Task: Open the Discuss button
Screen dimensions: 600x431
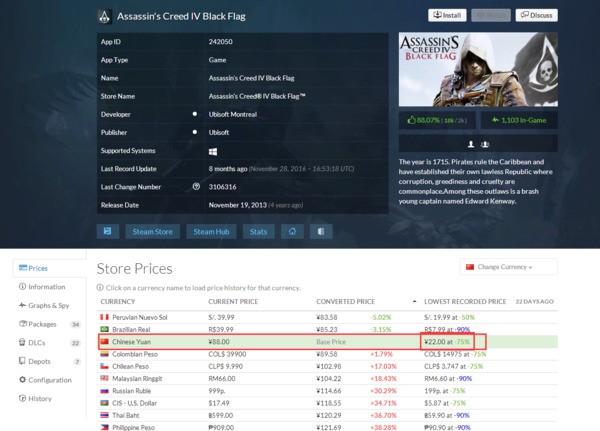Action: (x=536, y=15)
